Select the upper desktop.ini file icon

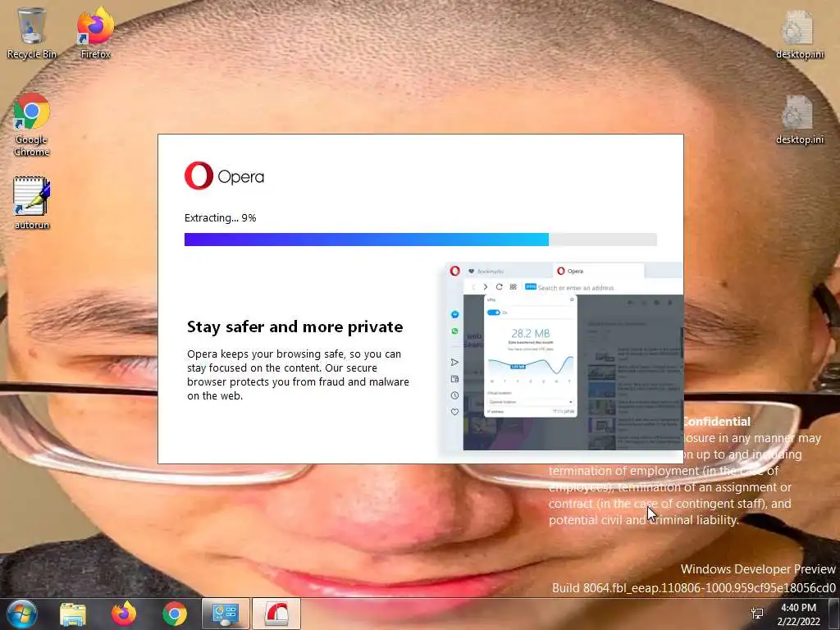point(799,33)
